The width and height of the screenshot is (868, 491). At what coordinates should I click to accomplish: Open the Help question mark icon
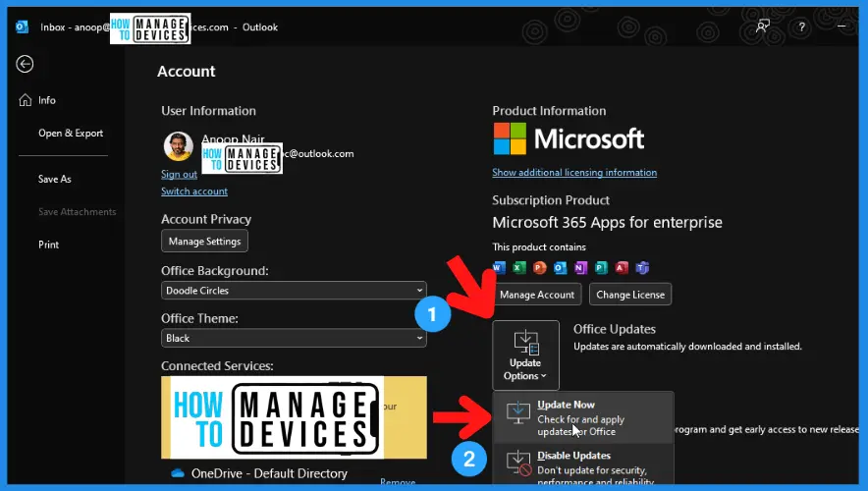pyautogui.click(x=801, y=27)
